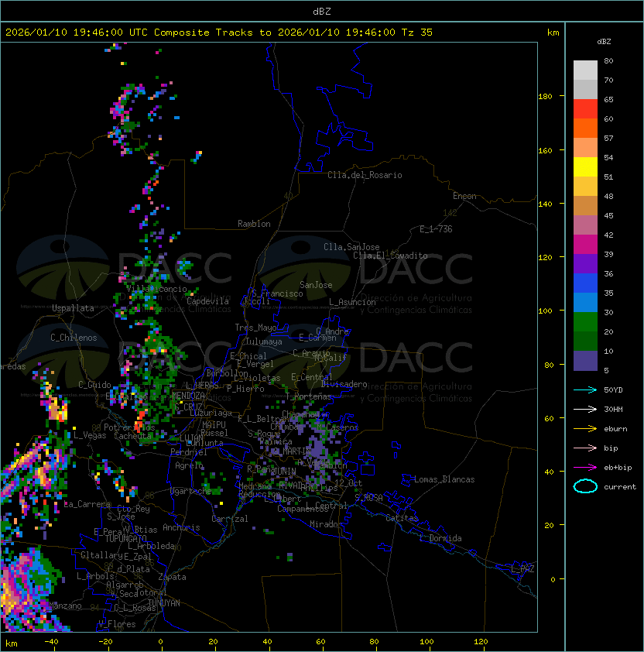
Task: Click the 'C_Guido' map label
Action: (94, 385)
